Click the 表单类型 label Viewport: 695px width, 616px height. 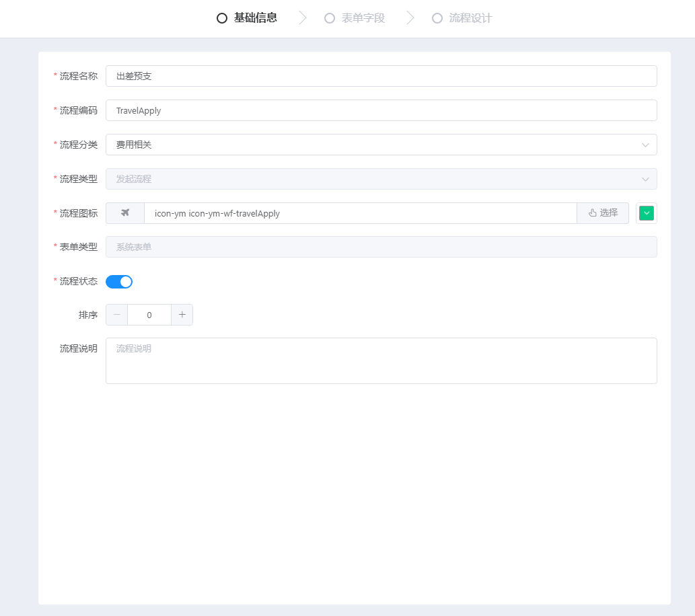(x=79, y=247)
